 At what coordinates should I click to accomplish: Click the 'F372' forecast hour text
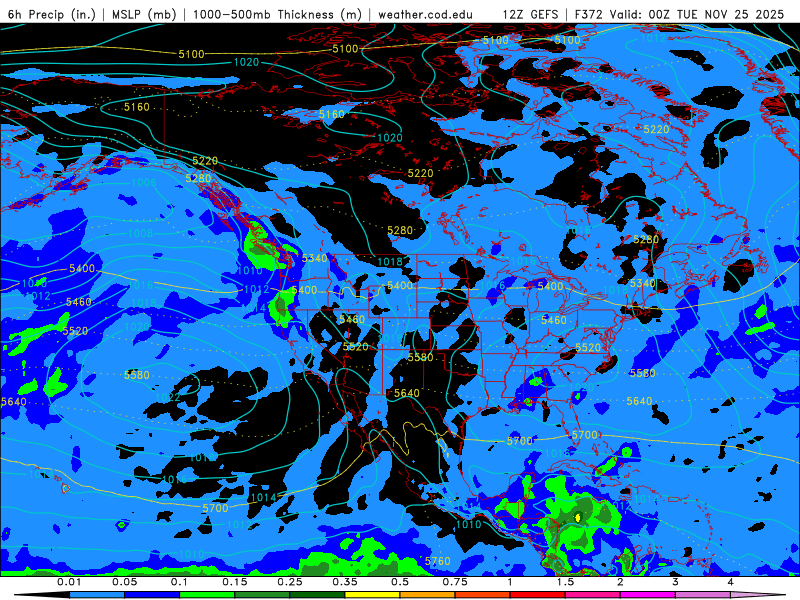click(x=589, y=14)
